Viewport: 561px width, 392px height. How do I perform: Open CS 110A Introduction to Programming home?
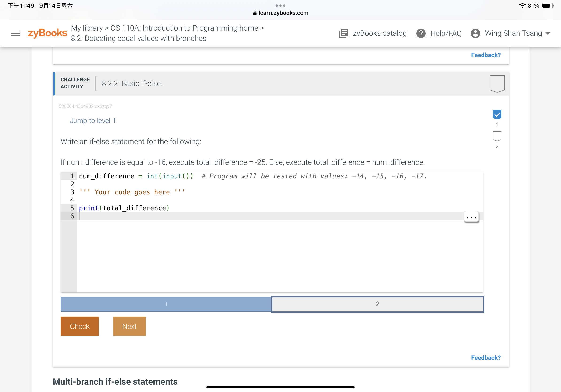point(184,28)
